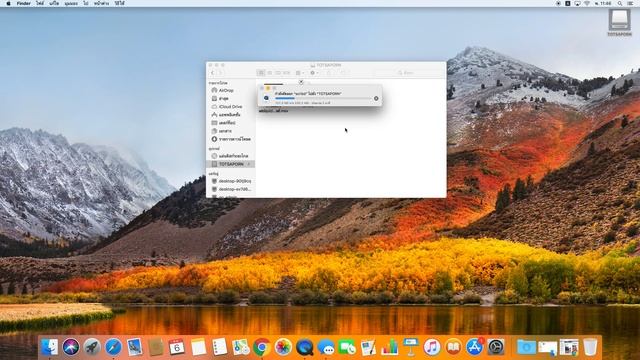Open Numbers chart app in dock
This screenshot has width=640, height=360.
[x=389, y=347]
